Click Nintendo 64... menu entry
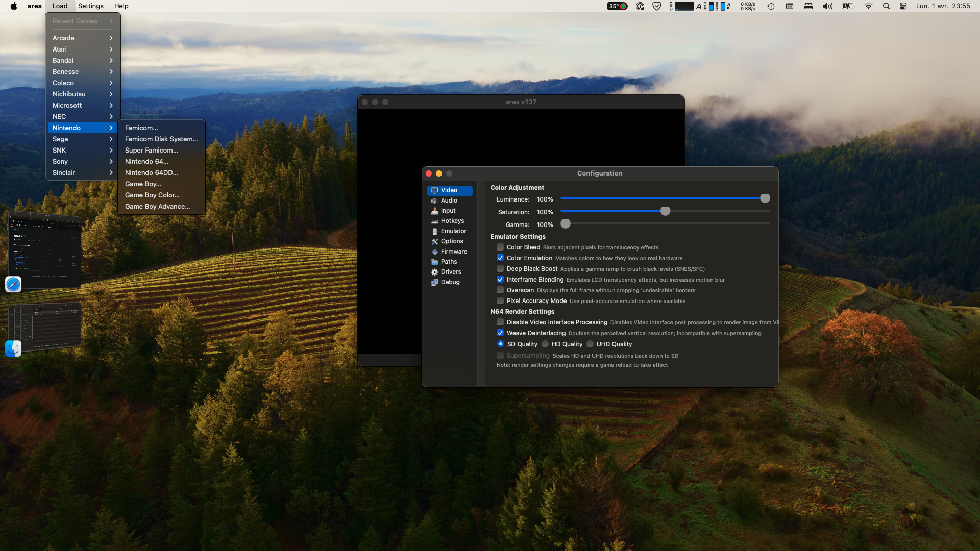The image size is (980, 551). click(146, 161)
